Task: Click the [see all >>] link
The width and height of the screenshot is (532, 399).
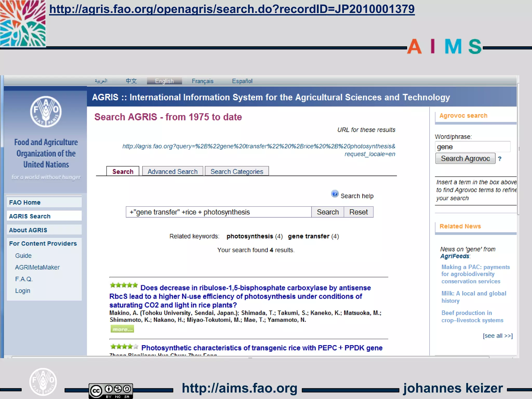Action: (498, 336)
